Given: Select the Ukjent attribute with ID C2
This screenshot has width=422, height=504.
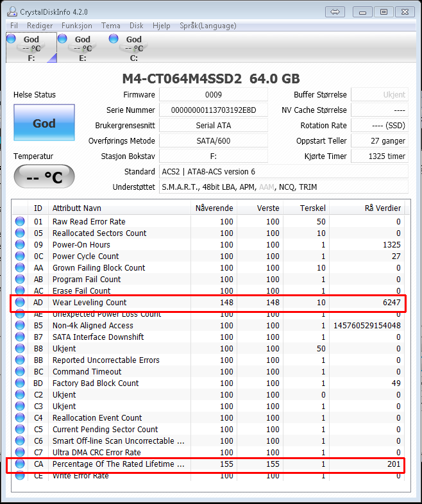Looking at the screenshot, I should coord(64,395).
